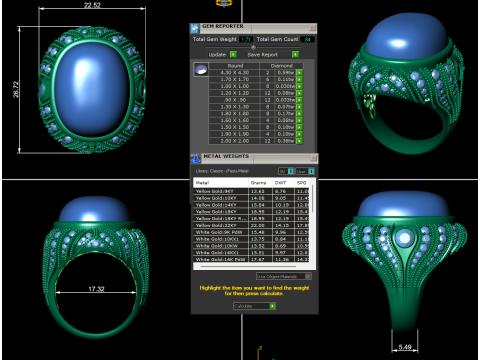
Task: Enable Use Object Materials checkbox
Action: pyautogui.click(x=308, y=276)
